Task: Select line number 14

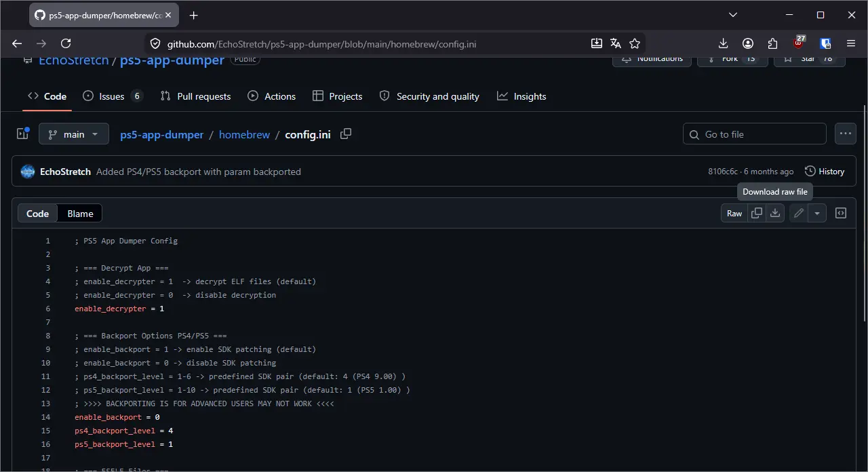Action: [x=46, y=417]
